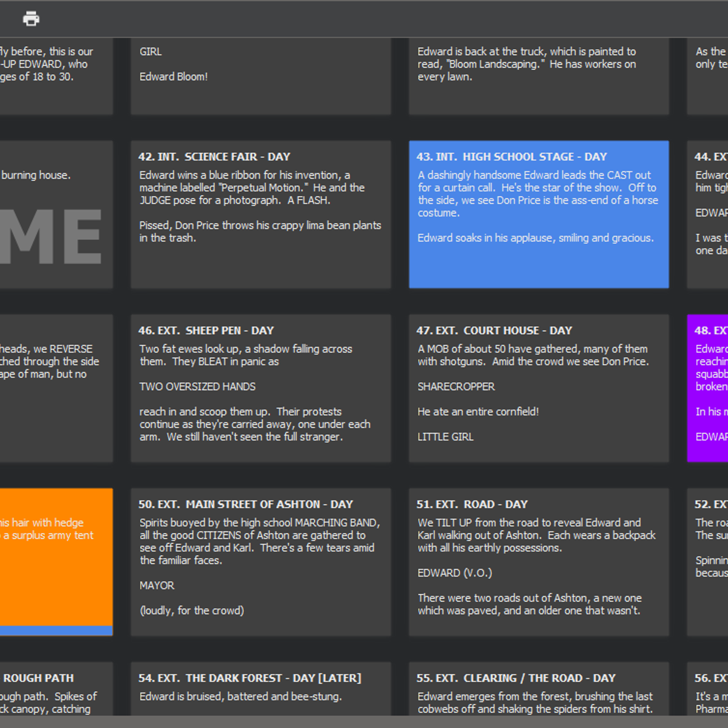The width and height of the screenshot is (728, 728).
Task: Select card 54 THE DARK FOREST - DAY [LATER]
Action: 261,688
